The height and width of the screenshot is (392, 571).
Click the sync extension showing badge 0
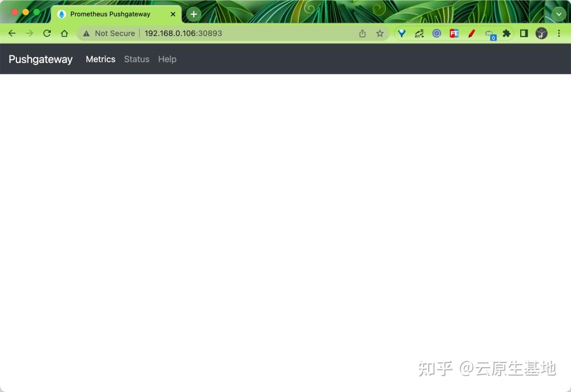489,33
